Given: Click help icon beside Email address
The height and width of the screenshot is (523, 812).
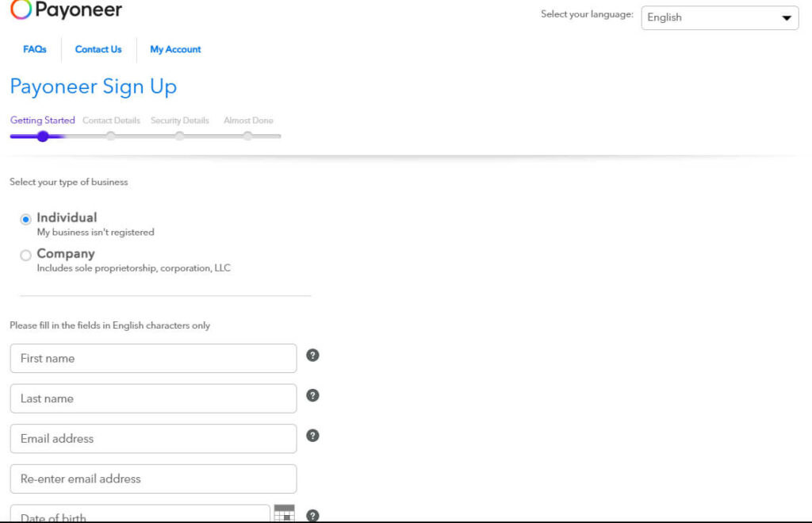Looking at the screenshot, I should [312, 435].
